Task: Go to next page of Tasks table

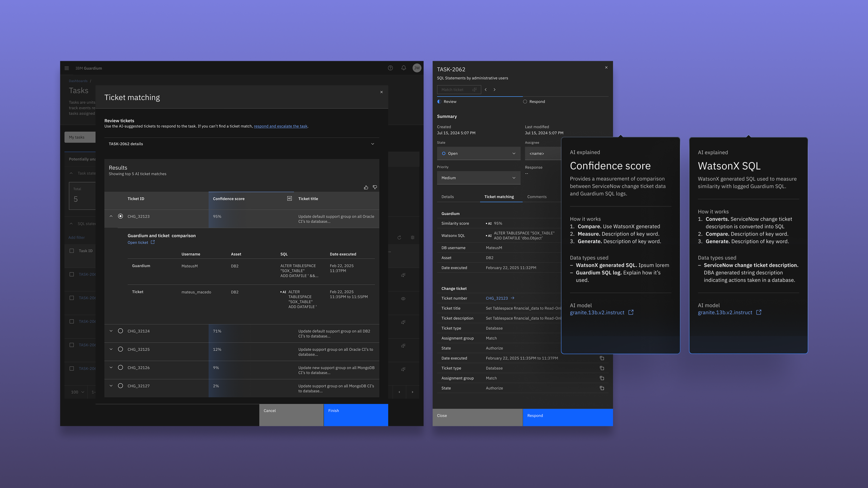Action: pyautogui.click(x=412, y=392)
